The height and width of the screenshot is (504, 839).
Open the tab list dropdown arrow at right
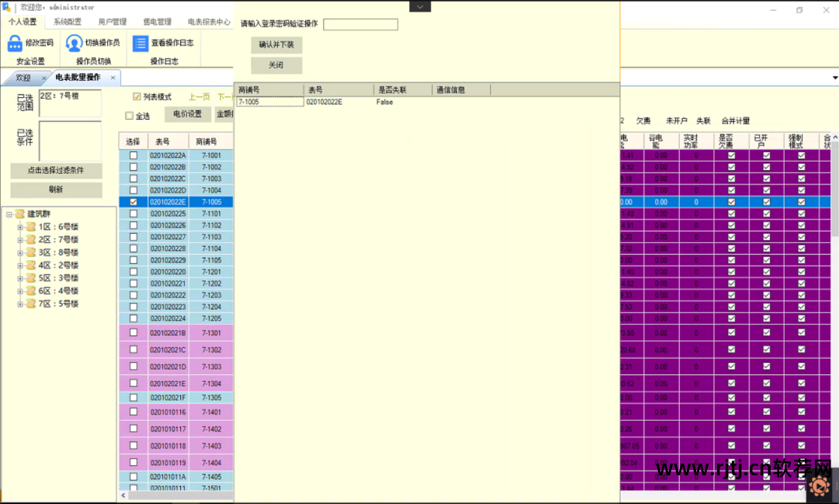pos(834,78)
